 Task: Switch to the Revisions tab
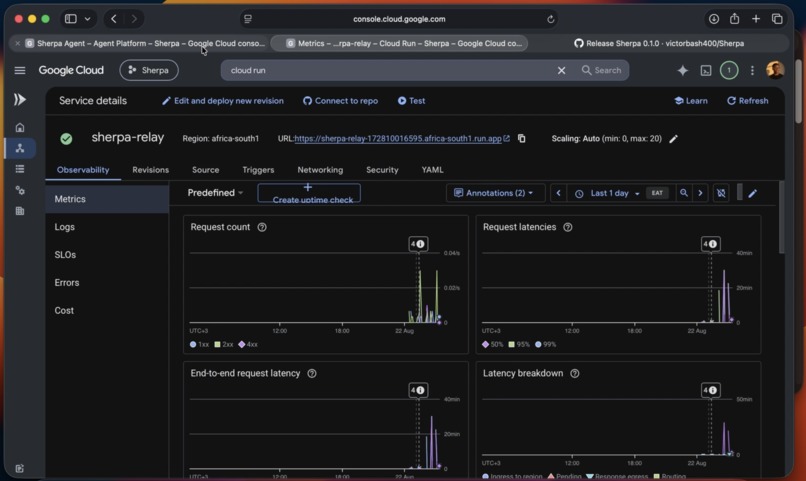click(x=150, y=170)
